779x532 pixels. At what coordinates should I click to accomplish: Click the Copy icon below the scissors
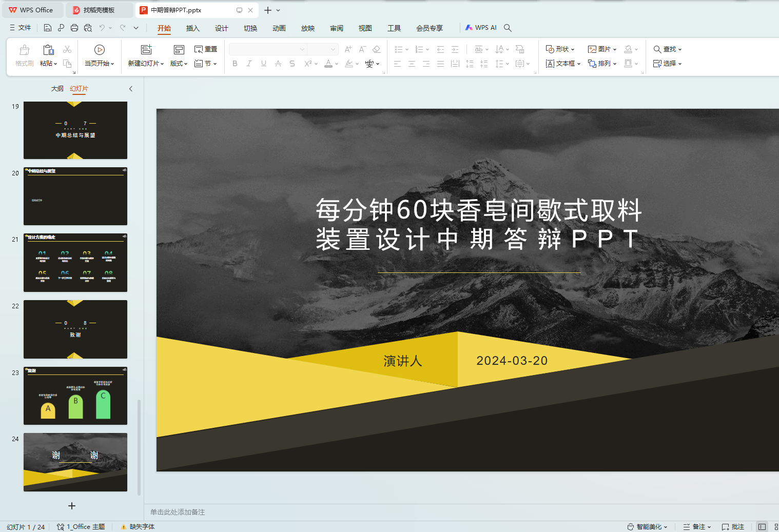67,64
